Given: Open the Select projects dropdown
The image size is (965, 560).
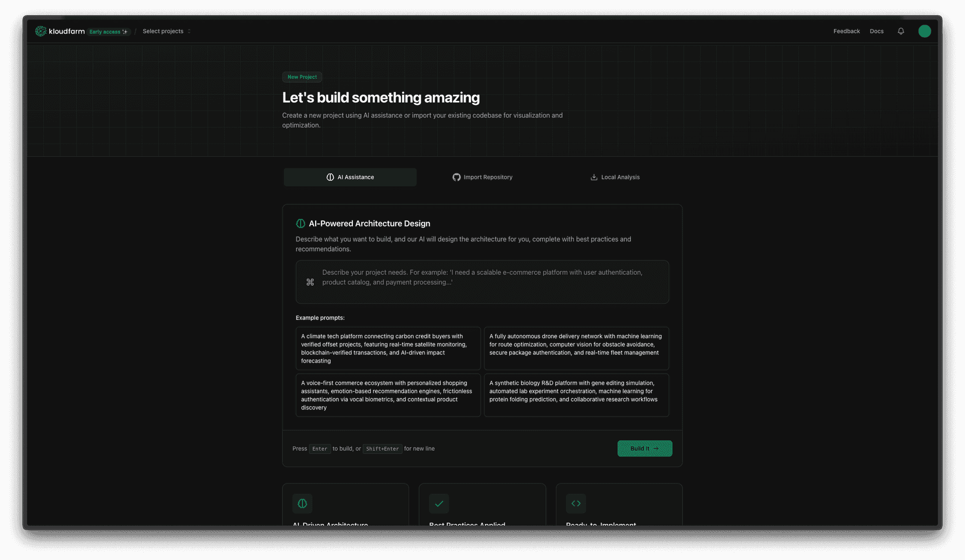Looking at the screenshot, I should tap(166, 31).
